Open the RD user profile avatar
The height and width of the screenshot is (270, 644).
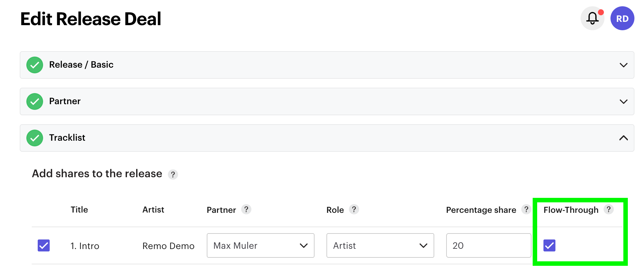[x=622, y=19]
